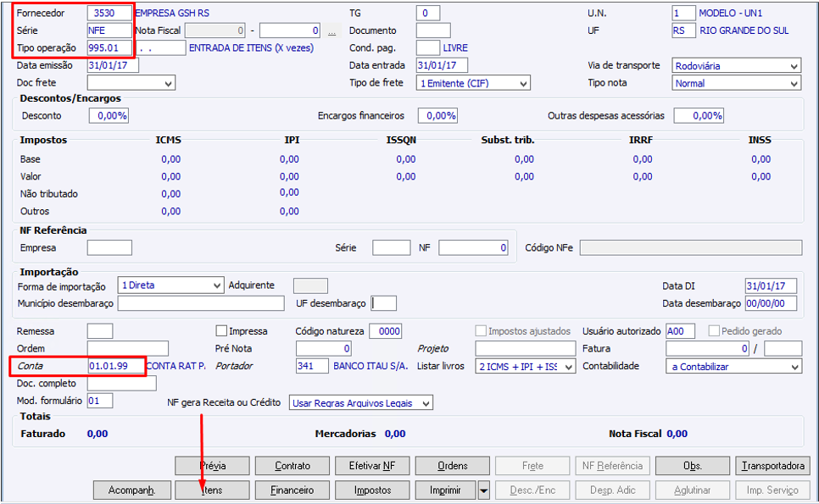Screen dimensions: 819x504
Task: Click the MODELO - UN1 text
Action: (x=731, y=13)
